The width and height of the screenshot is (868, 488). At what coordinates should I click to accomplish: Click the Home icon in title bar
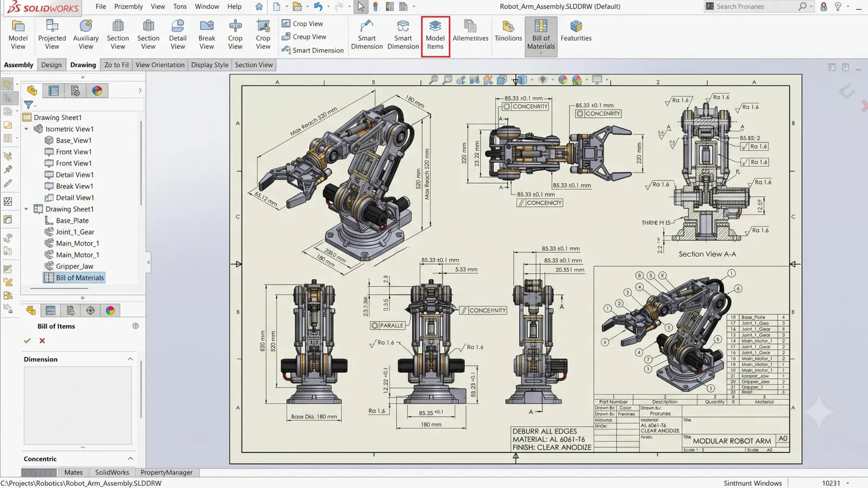pyautogui.click(x=259, y=7)
